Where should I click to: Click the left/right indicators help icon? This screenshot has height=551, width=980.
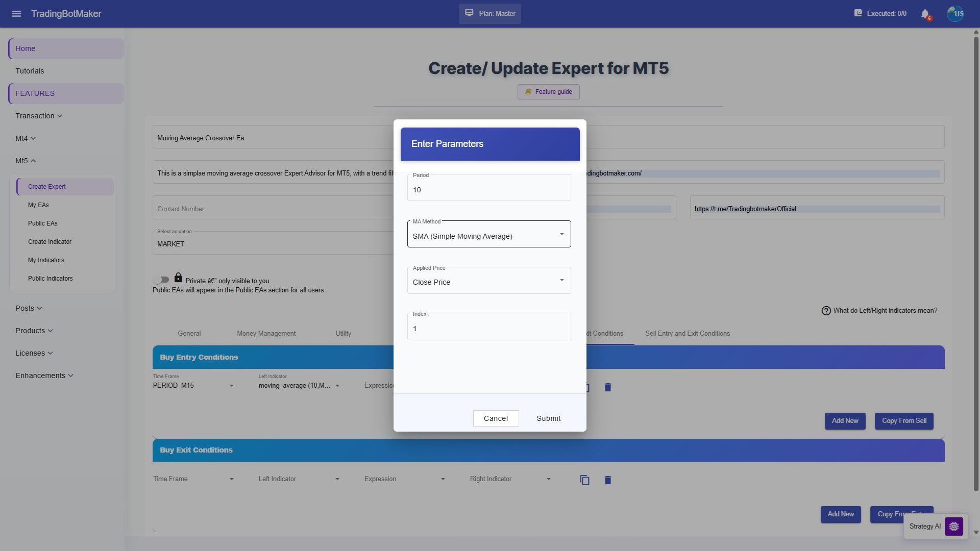click(x=826, y=311)
